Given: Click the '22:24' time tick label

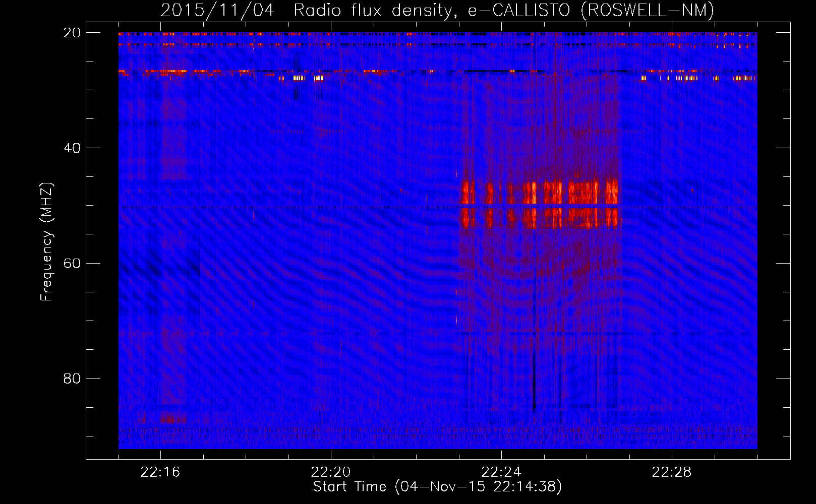Looking at the screenshot, I should point(501,472).
